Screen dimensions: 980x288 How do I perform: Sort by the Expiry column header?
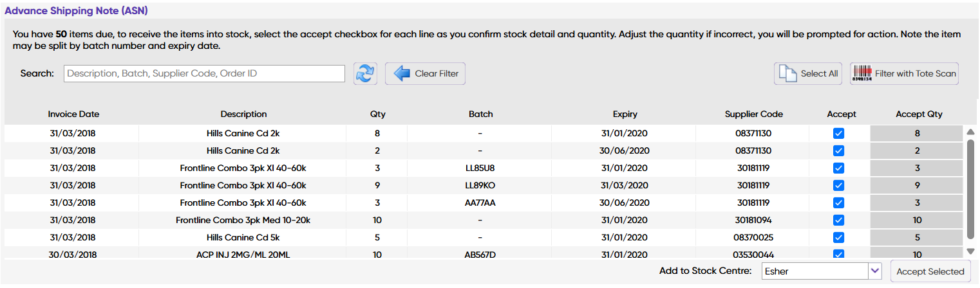click(625, 114)
